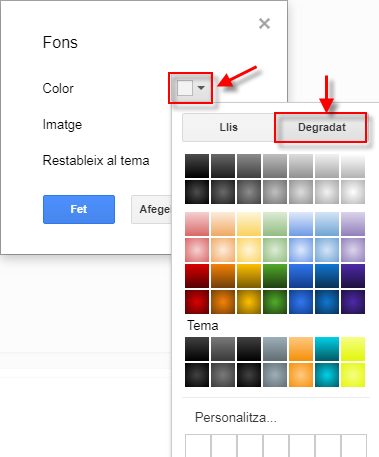Image resolution: width=379 pixels, height=457 pixels.
Task: Pick the dark green radial gradient swatch
Action: coord(275,302)
